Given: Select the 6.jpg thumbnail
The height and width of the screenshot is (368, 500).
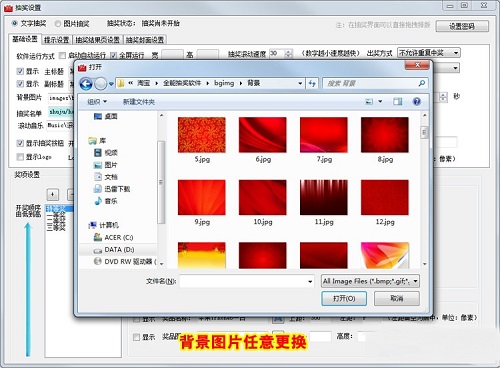Looking at the screenshot, I should tap(263, 135).
